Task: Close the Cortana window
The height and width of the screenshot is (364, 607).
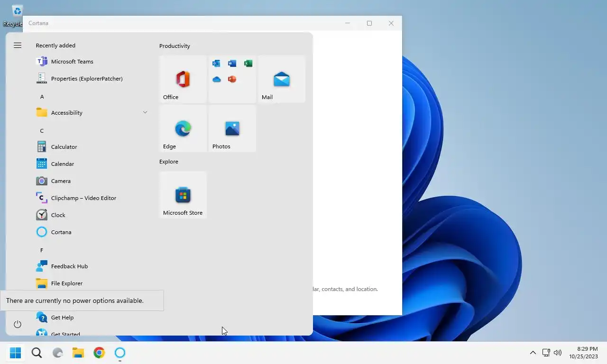Action: point(391,23)
